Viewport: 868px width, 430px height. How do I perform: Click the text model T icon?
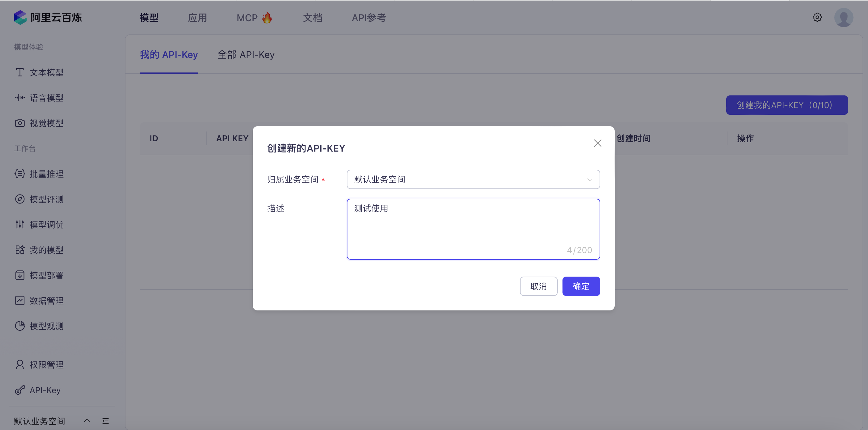pos(20,72)
